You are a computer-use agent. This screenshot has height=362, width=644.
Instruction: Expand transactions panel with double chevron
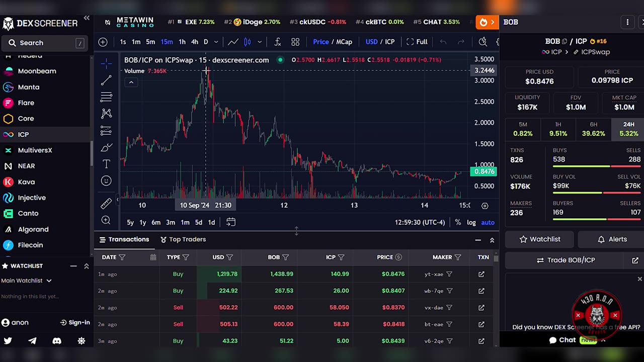click(492, 240)
